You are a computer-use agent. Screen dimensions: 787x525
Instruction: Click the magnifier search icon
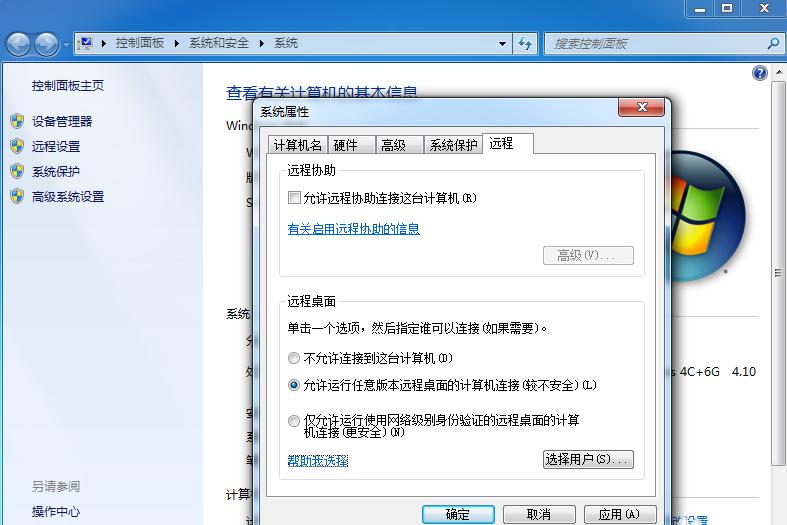pos(773,44)
